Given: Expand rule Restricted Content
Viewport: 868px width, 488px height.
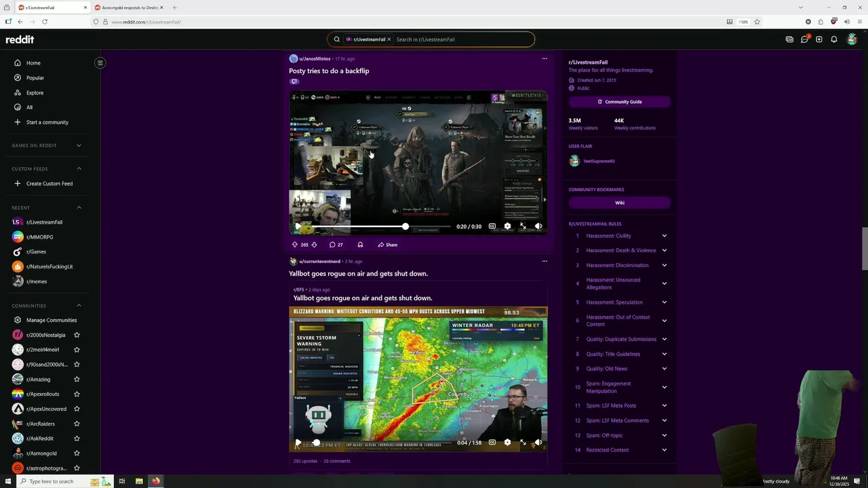Looking at the screenshot, I should [x=620, y=450].
